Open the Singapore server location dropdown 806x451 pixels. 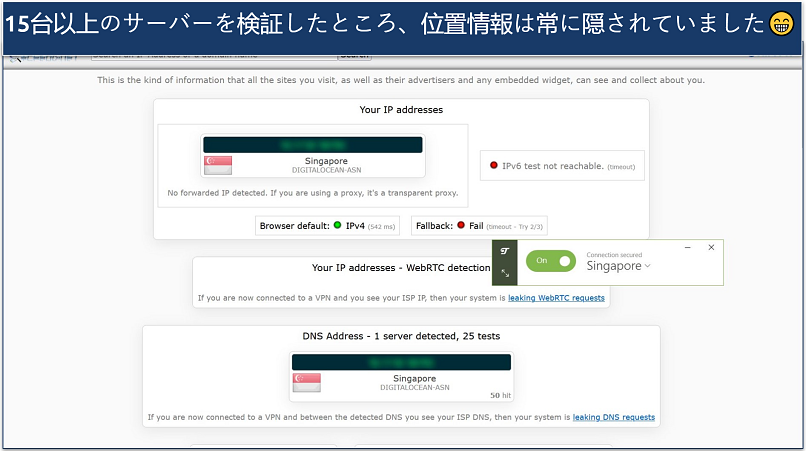coord(618,267)
